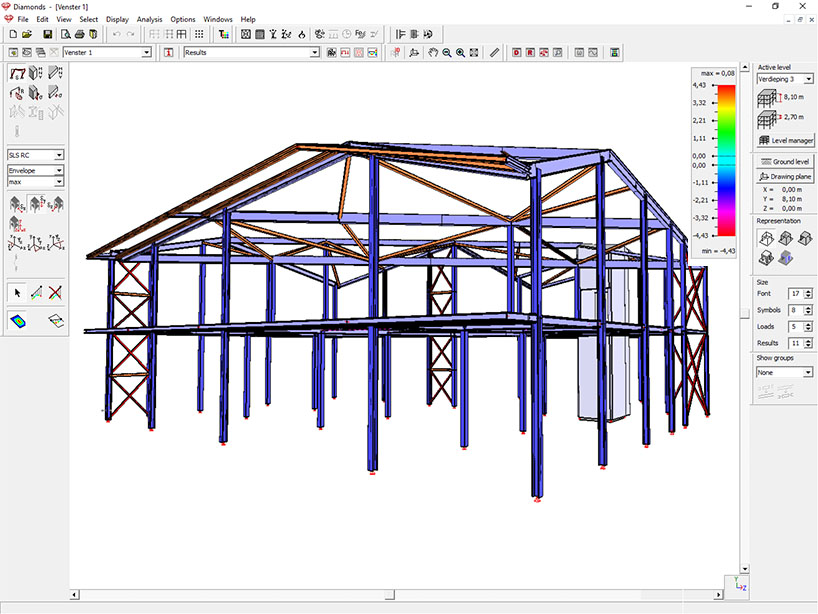Open the File menu

tap(23, 19)
